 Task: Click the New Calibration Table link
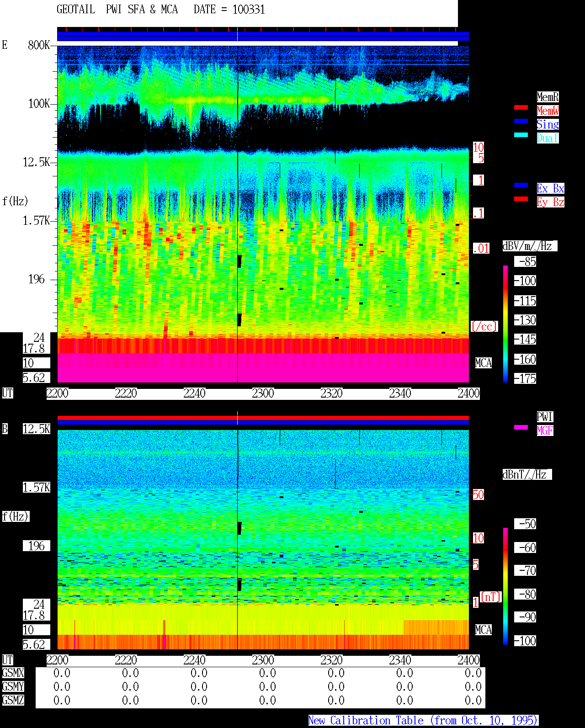423,721
